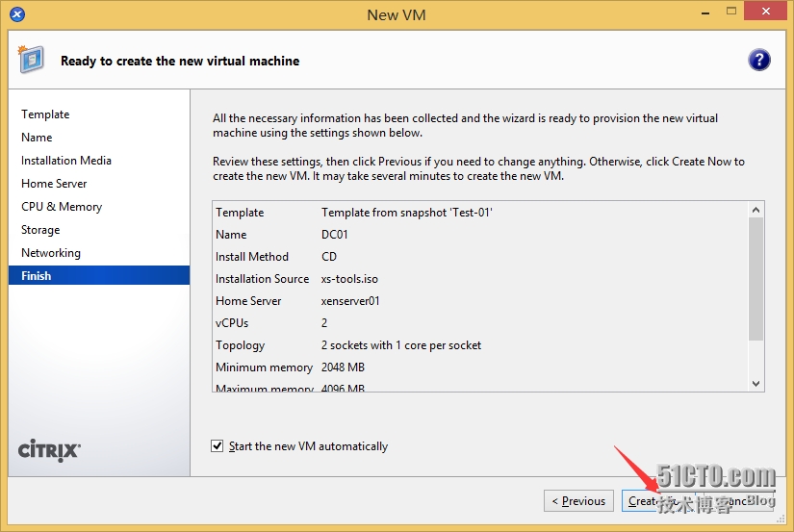Click the summary list scrollbar thumb
794x532 pixels.
point(756,279)
